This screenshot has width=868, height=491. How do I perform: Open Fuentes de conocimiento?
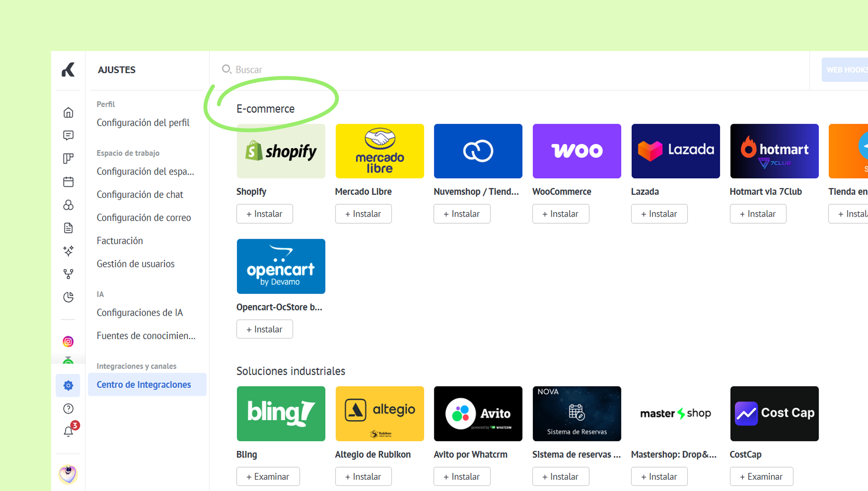click(146, 336)
